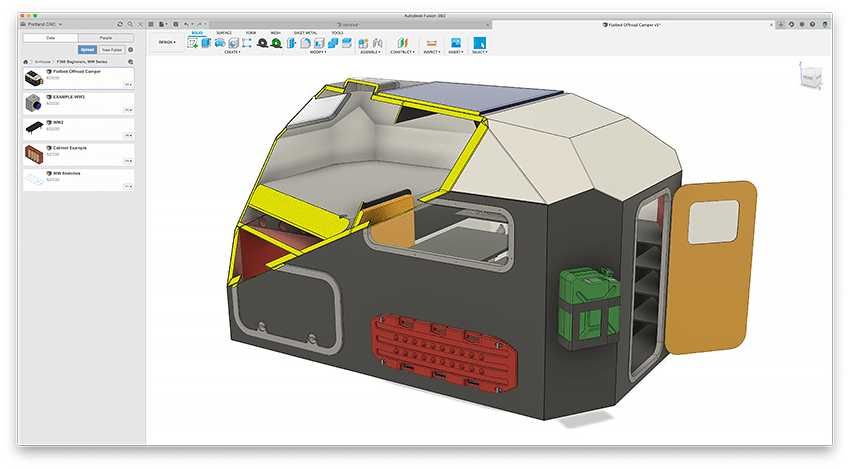The height and width of the screenshot is (469, 850).
Task: Click the Select tool icon
Action: (479, 43)
